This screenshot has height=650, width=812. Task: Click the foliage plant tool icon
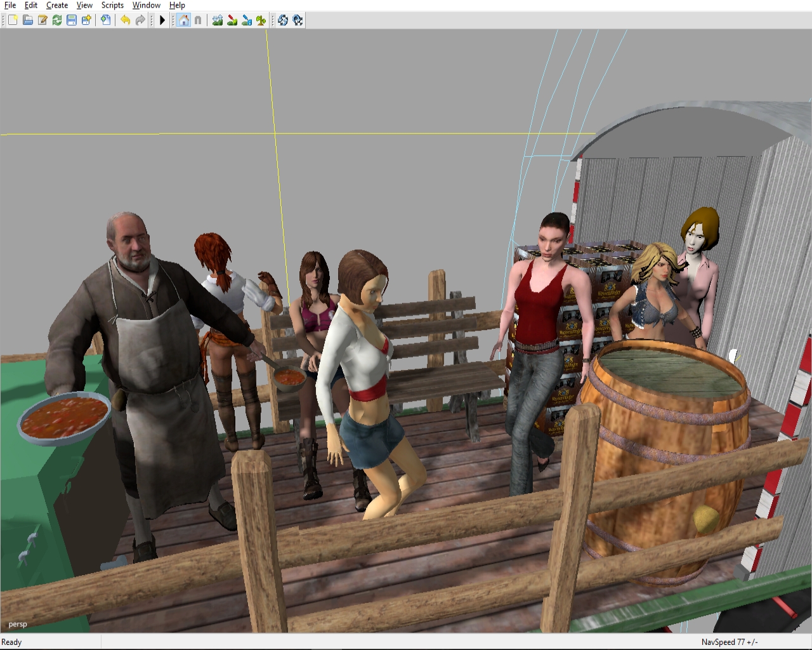261,20
